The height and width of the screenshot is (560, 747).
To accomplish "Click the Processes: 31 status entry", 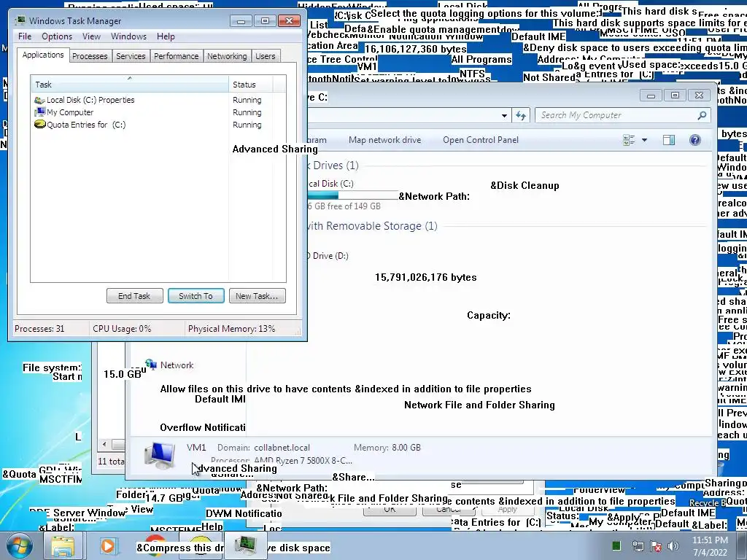I will click(x=39, y=329).
